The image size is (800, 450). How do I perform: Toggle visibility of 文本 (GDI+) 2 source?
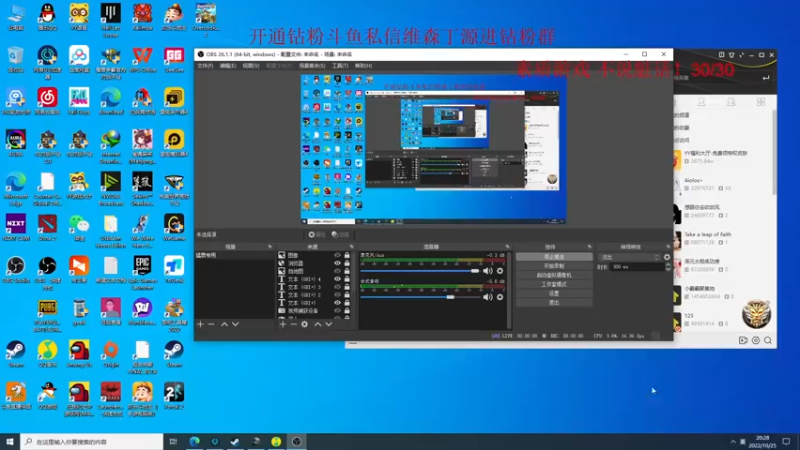click(337, 294)
